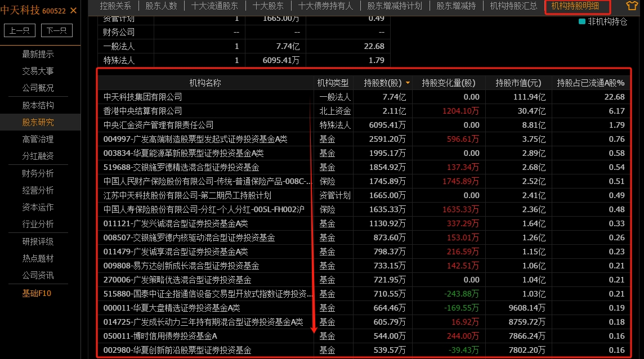Screen dimensions: 644x359
Task: Open 十大债券持有人 tab
Action: pyautogui.click(x=326, y=6)
